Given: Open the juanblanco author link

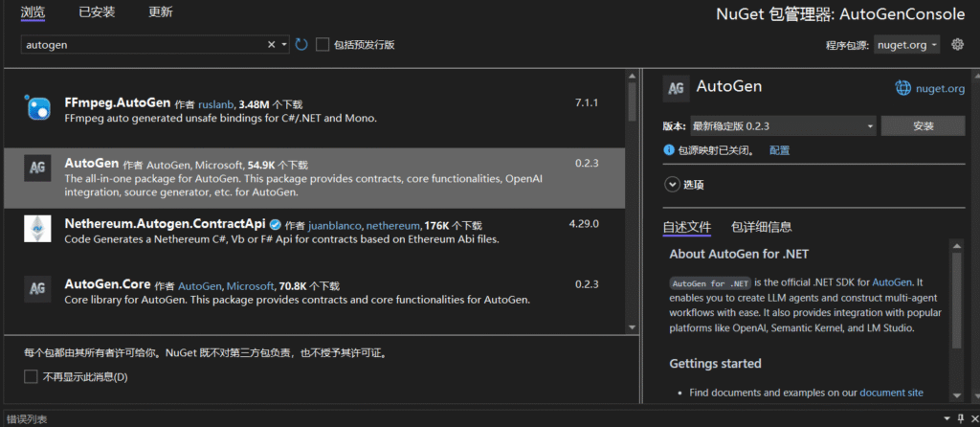Looking at the screenshot, I should coord(334,226).
